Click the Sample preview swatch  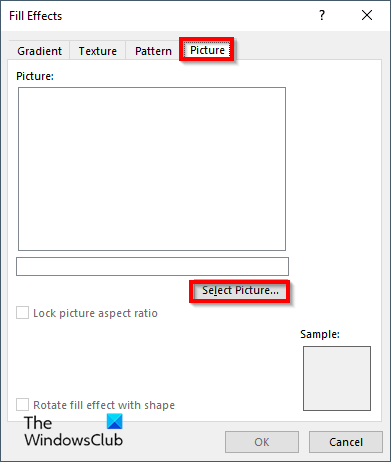coord(337,378)
